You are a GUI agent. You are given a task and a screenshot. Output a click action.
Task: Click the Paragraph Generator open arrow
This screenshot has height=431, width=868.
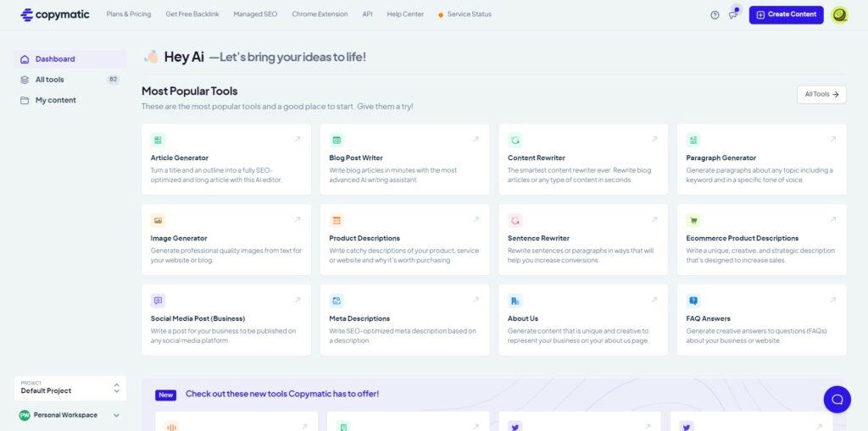pyautogui.click(x=832, y=139)
